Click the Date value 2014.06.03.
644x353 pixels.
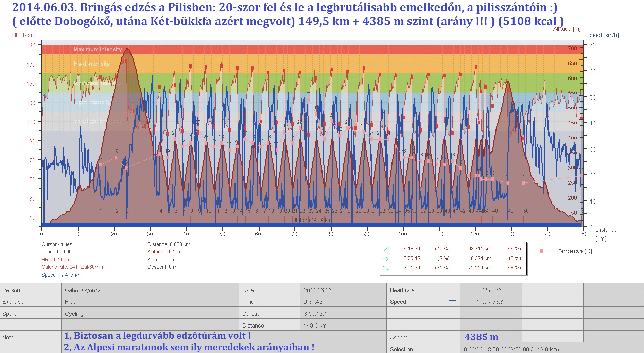pyautogui.click(x=318, y=290)
